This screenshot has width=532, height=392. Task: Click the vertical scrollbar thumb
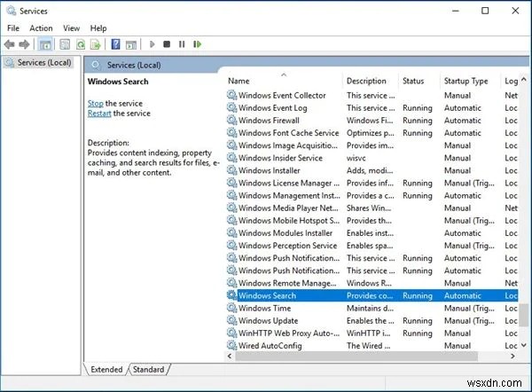[x=524, y=315]
